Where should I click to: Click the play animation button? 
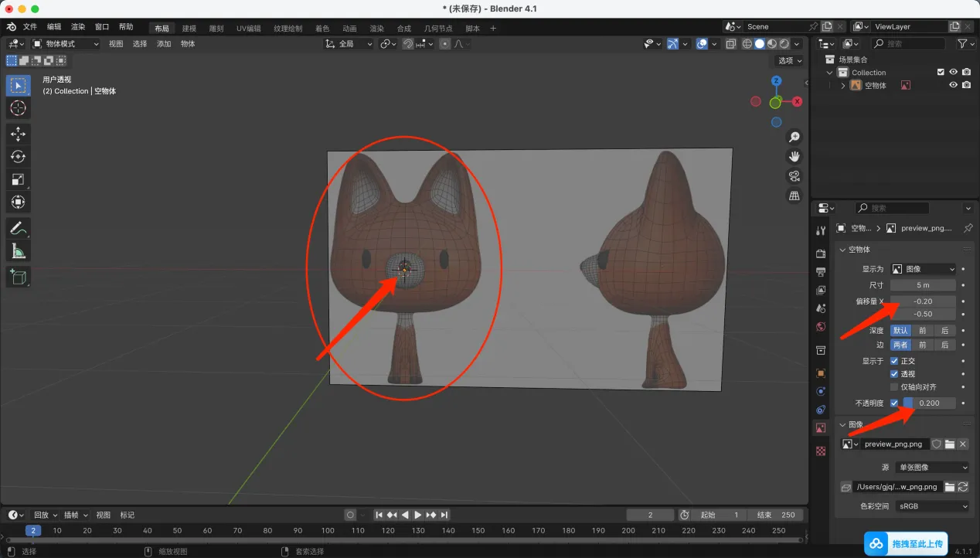pos(418,515)
